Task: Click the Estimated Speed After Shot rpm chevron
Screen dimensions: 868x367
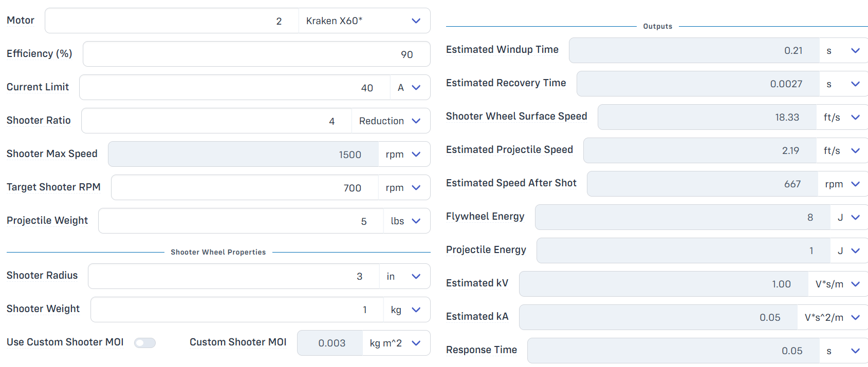Action: coord(855,184)
